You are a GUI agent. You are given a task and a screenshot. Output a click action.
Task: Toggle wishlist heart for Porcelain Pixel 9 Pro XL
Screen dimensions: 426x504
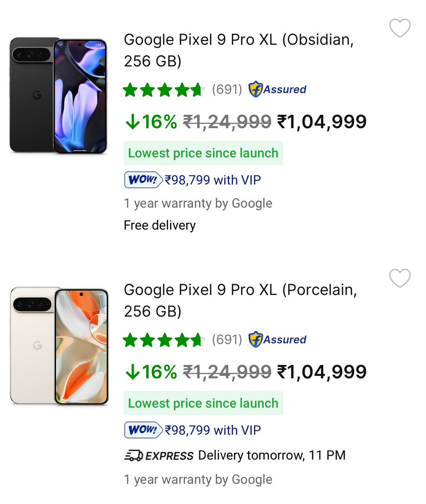coord(400,278)
